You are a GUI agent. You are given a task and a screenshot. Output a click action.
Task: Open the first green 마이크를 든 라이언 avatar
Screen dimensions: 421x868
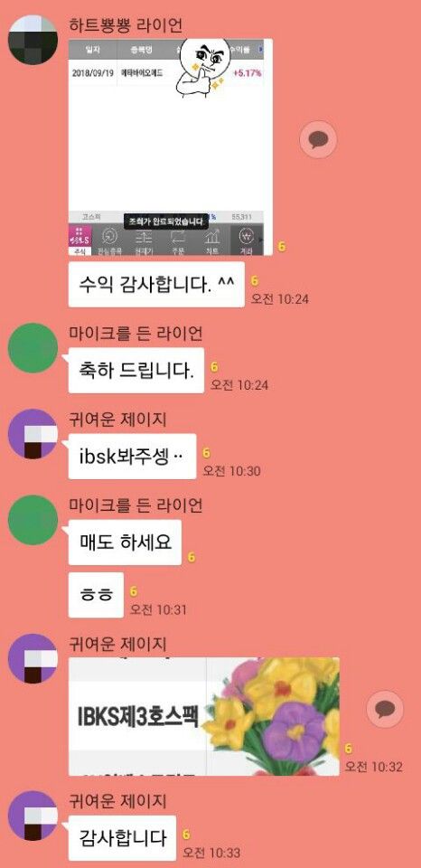point(33,347)
